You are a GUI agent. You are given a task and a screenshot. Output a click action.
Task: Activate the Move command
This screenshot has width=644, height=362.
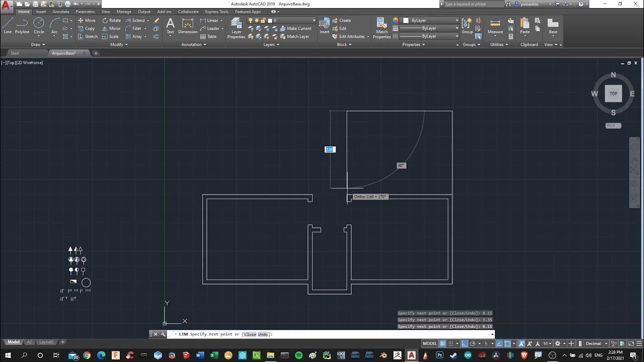coord(87,21)
